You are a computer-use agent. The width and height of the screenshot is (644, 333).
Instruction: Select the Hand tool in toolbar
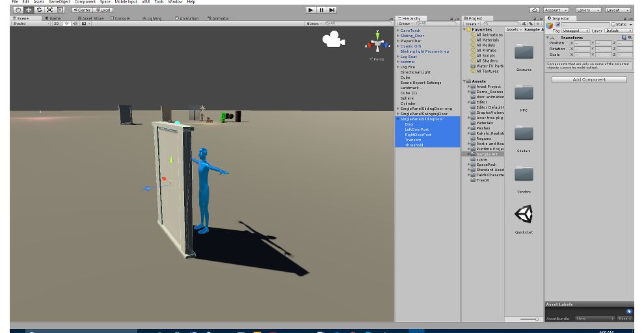click(x=18, y=10)
